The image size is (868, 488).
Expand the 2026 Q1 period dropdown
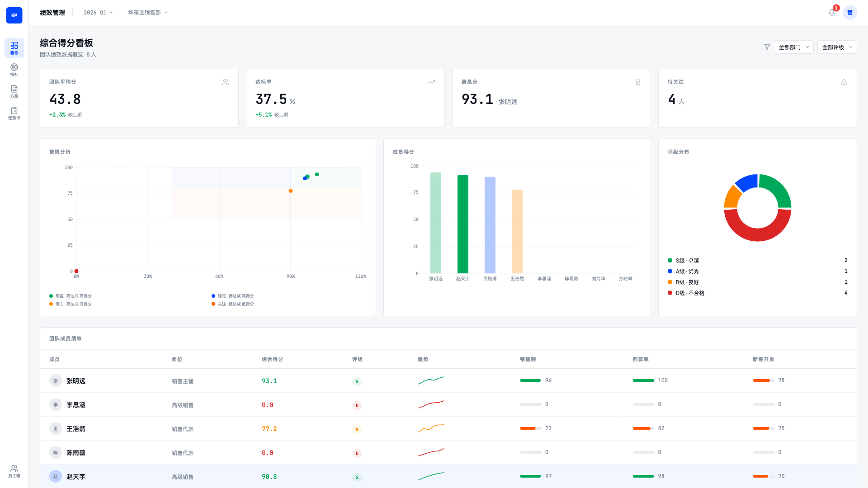point(98,13)
